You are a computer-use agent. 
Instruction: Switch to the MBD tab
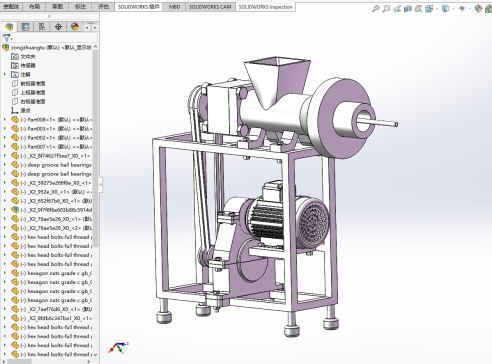(x=174, y=6)
